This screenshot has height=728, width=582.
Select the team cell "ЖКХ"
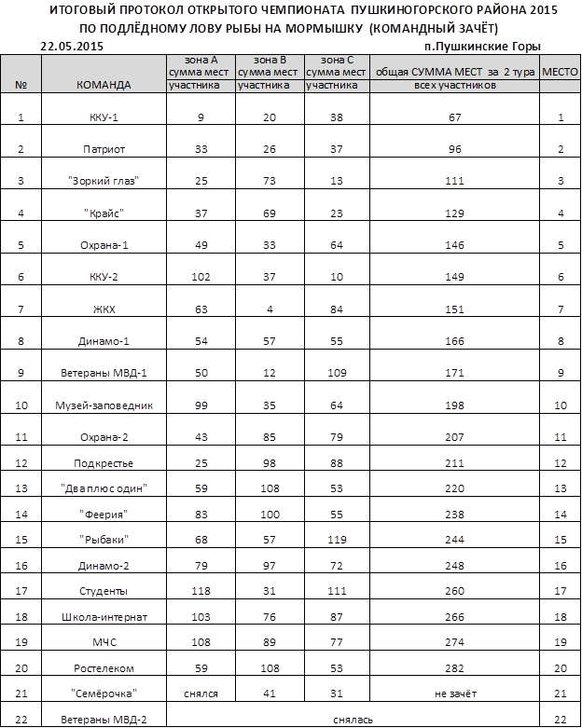pyautogui.click(x=104, y=301)
